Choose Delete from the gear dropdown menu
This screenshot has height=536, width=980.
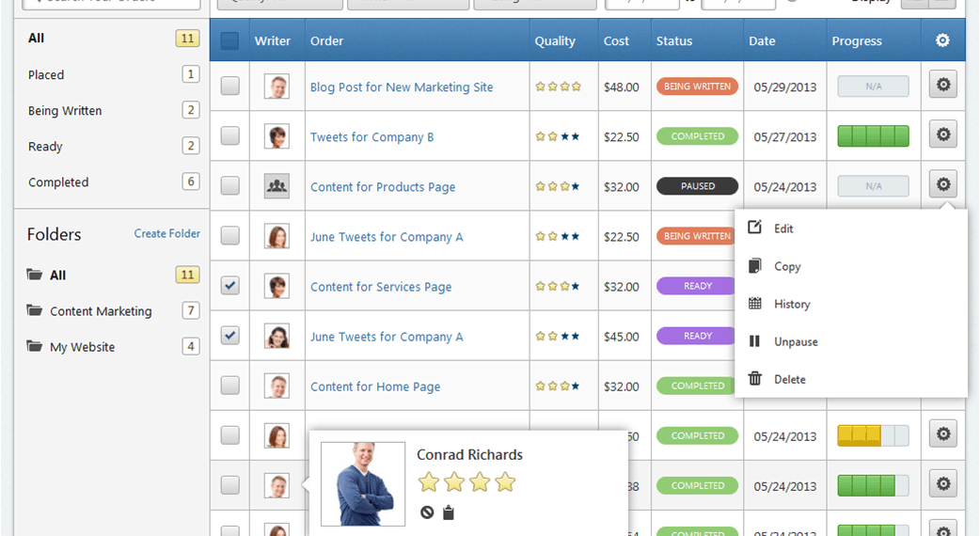point(789,379)
